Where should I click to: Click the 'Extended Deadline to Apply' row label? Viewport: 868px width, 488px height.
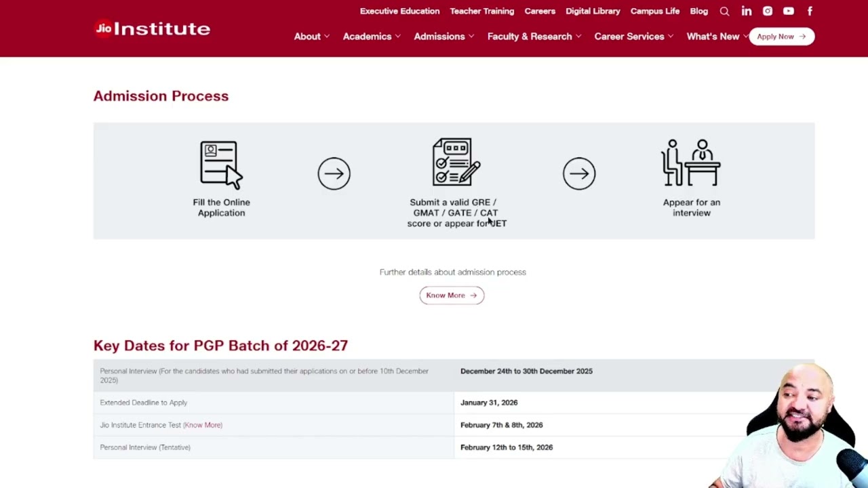pos(144,403)
